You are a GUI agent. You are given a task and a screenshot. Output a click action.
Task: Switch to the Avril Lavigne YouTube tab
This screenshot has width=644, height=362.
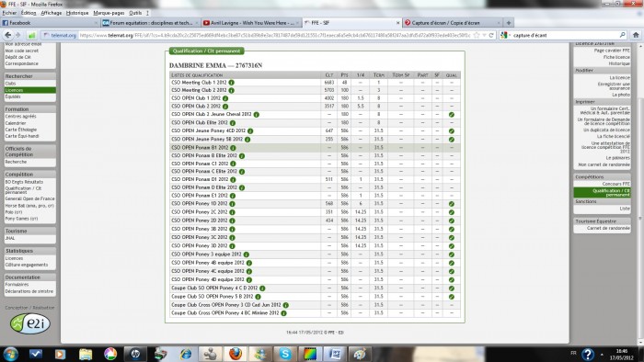(249, 23)
